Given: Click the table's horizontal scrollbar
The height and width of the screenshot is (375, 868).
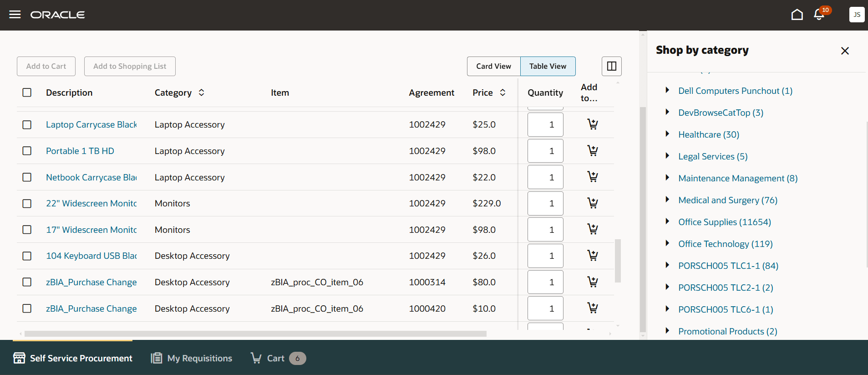Looking at the screenshot, I should pos(255,334).
